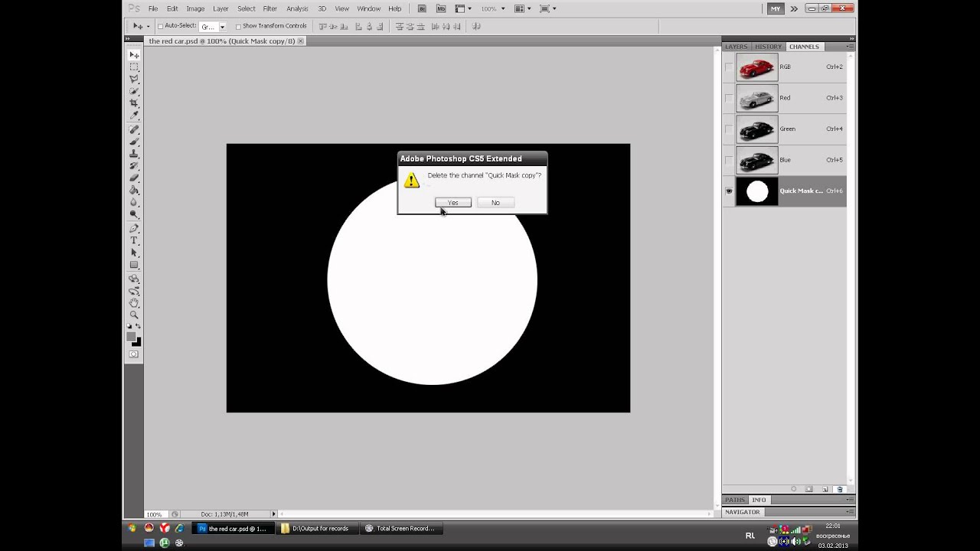The width and height of the screenshot is (980, 551).
Task: Select the Eraser tool
Action: 134,178
